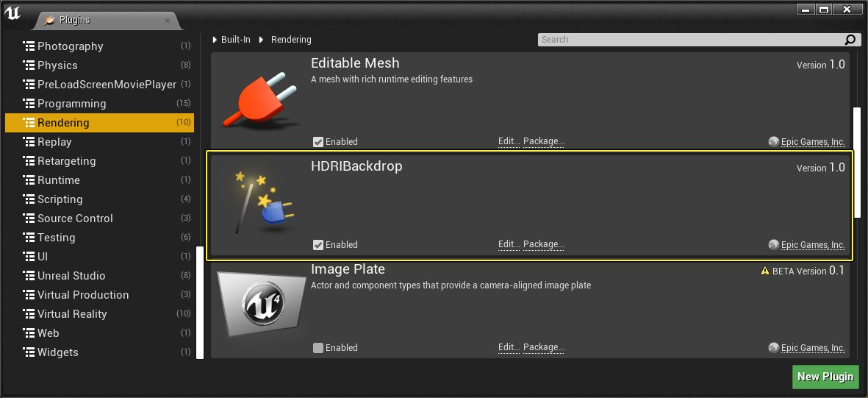Image resolution: width=868 pixels, height=398 pixels.
Task: Select Virtual Production category
Action: [83, 295]
